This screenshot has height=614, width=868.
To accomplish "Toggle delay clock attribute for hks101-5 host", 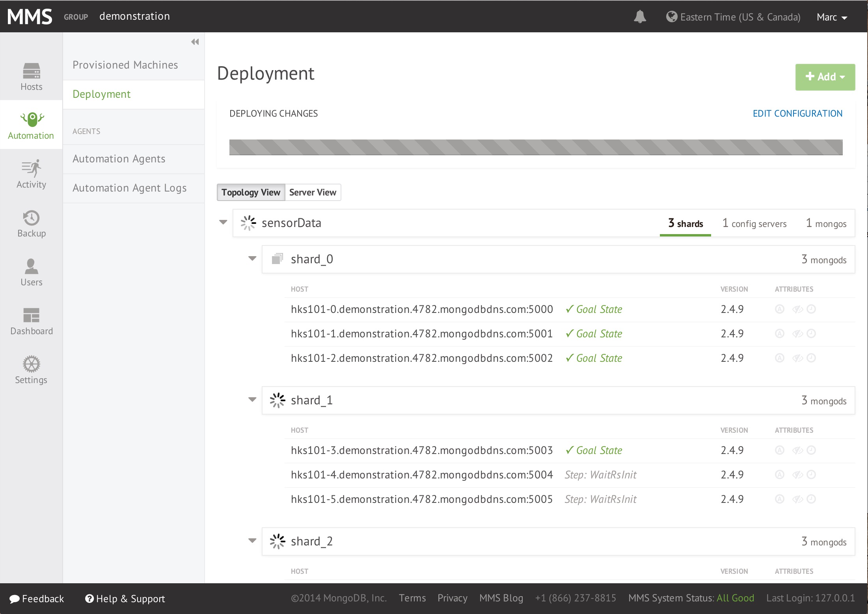I will [811, 499].
